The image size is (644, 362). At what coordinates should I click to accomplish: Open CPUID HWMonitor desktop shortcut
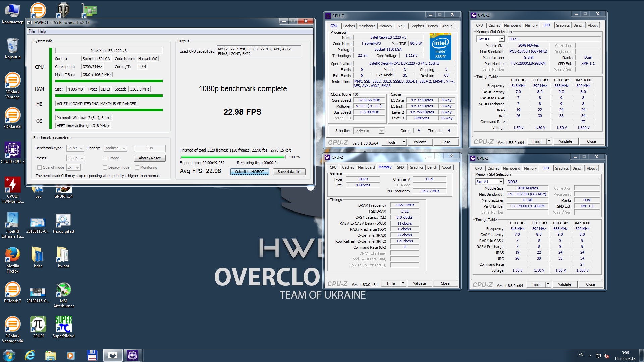[x=12, y=190]
